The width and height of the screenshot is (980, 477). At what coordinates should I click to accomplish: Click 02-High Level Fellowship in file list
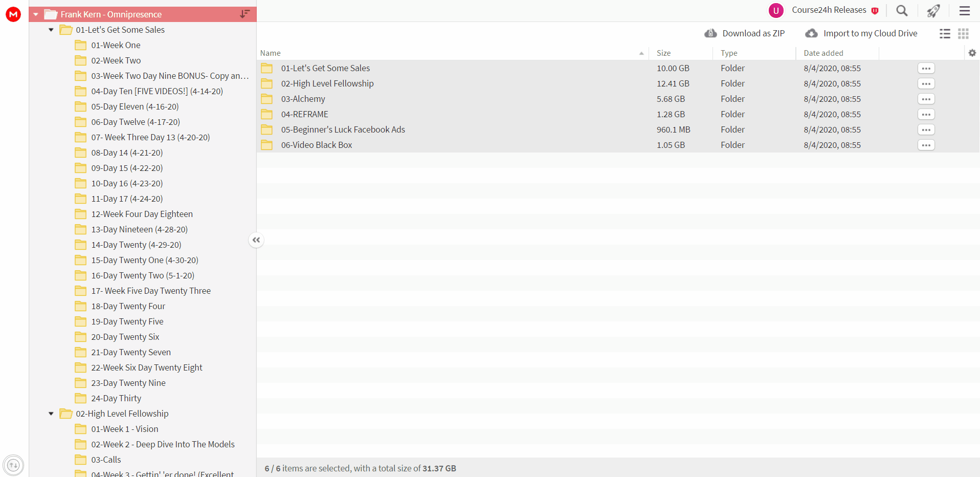(327, 83)
